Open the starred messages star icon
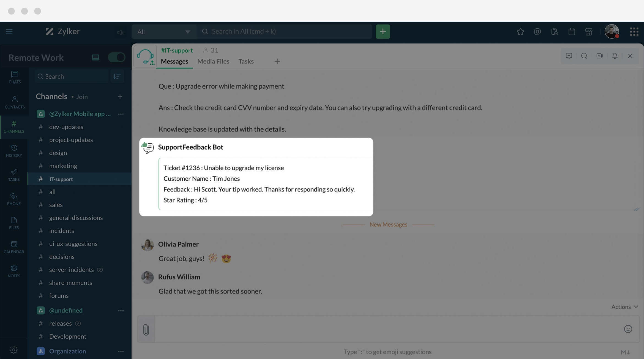Screen dimensions: 644x359 (x=520, y=32)
